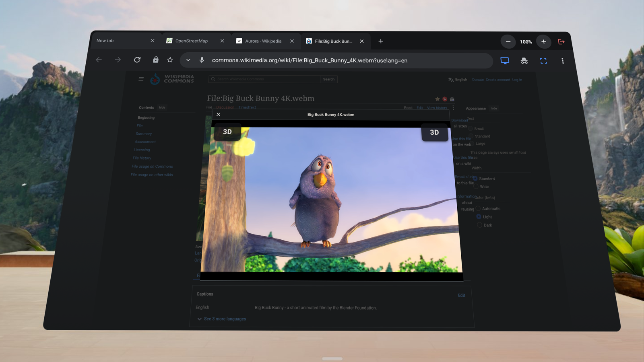Toggle the right 3D button on video
644x362 pixels.
pos(434,132)
